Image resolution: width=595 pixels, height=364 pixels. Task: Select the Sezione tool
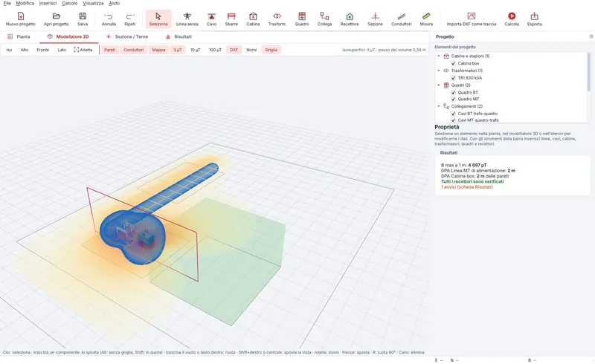[375, 19]
